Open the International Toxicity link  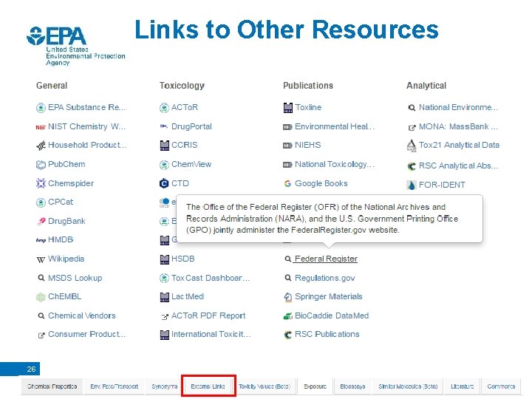(x=211, y=334)
